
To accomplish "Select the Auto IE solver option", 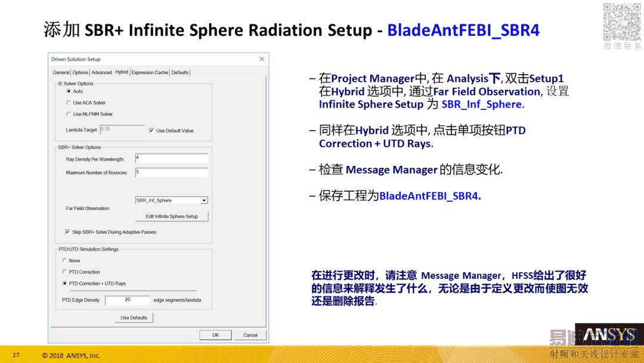I will 69,91.
